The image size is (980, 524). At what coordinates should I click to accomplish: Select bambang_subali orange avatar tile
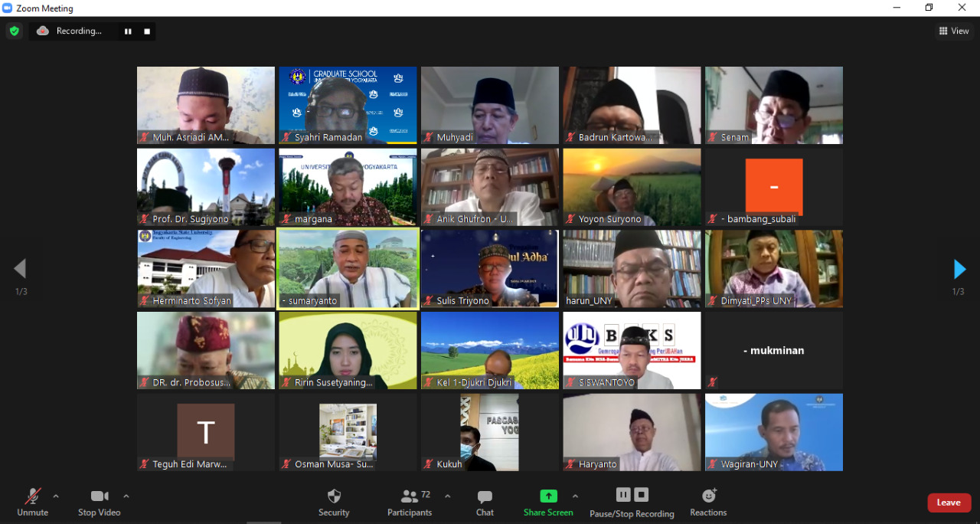click(774, 187)
